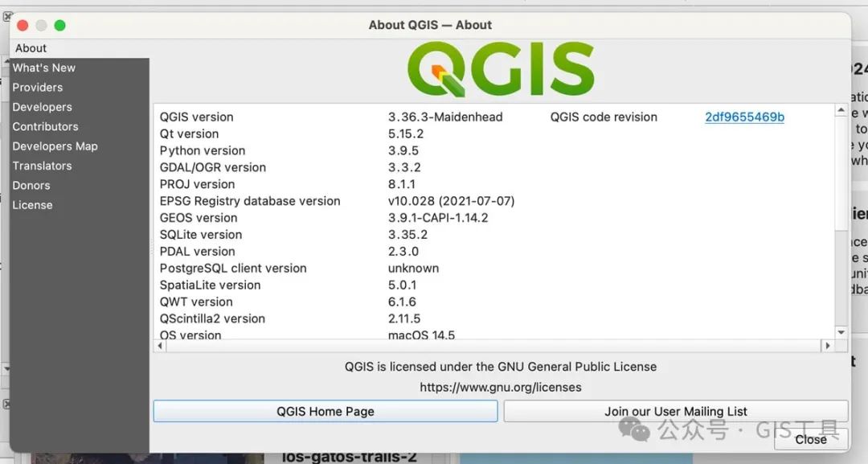Click the QGIS logo image
Image resolution: width=868 pixels, height=464 pixels.
tap(501, 70)
